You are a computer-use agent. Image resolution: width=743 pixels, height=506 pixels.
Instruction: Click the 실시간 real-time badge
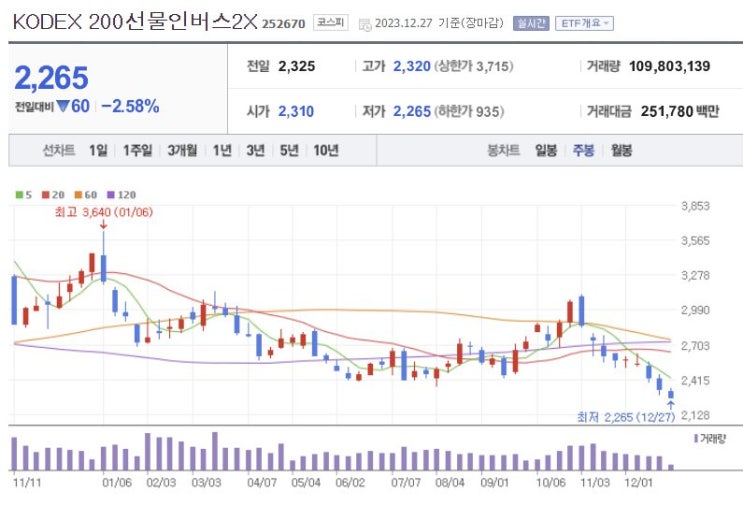(530, 22)
